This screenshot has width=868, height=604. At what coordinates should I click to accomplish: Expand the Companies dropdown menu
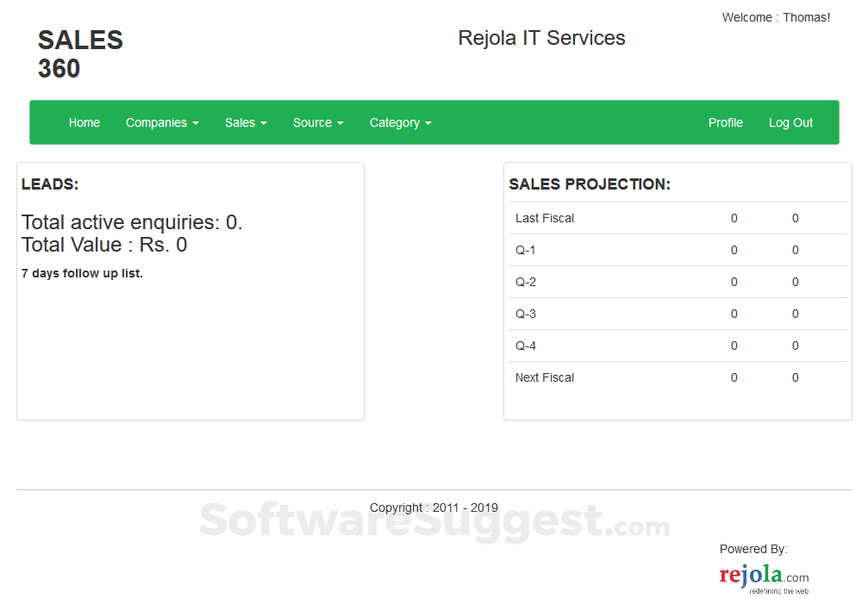pyautogui.click(x=162, y=122)
